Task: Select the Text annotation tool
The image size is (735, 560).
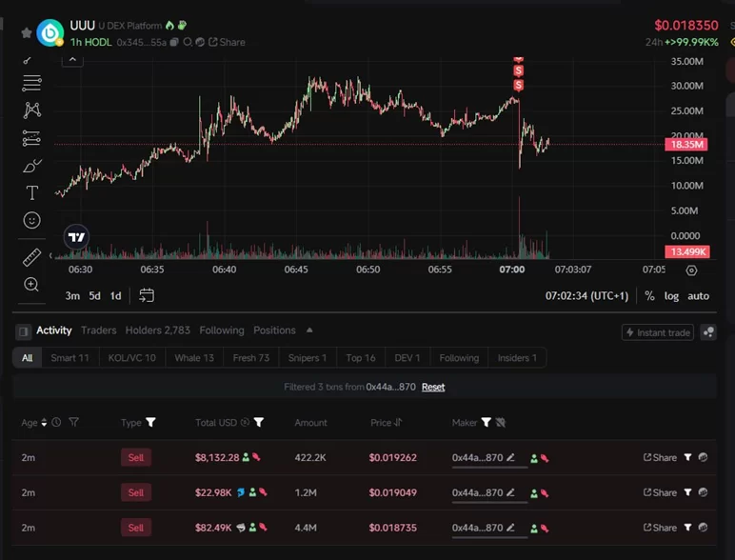Action: [x=31, y=193]
